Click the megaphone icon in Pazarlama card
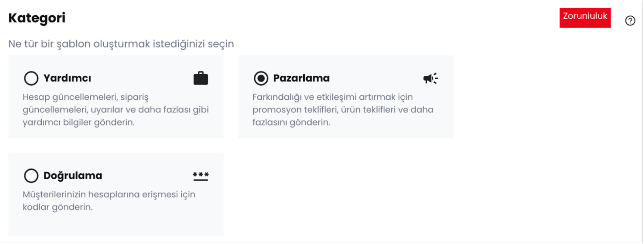 (x=430, y=78)
